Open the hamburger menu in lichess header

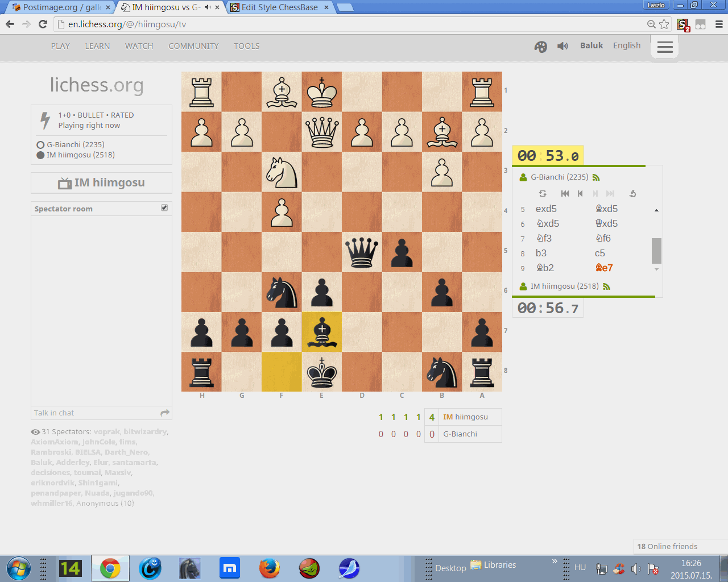click(665, 47)
